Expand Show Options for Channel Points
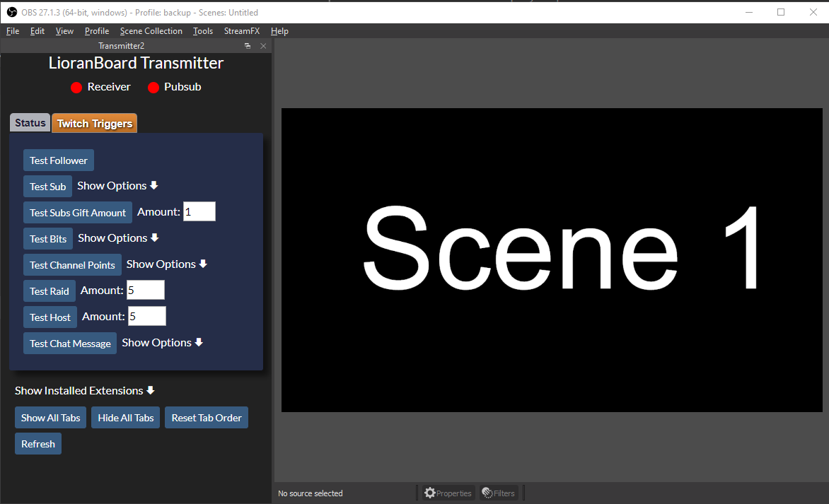The height and width of the screenshot is (504, 829). (x=166, y=264)
